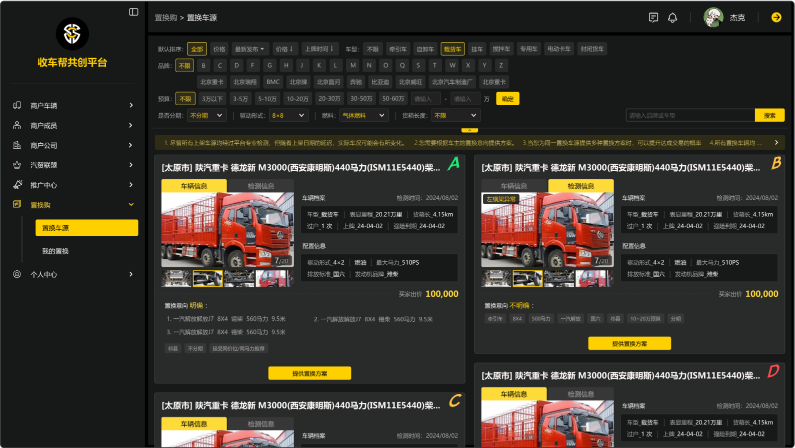Image resolution: width=795 pixels, height=448 pixels.
Task: Click the 杰克 user avatar
Action: (713, 18)
